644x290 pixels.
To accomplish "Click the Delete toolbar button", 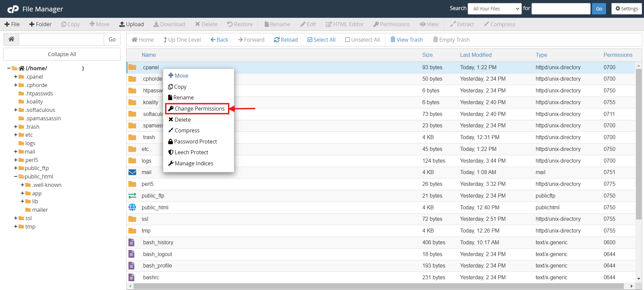I will (x=206, y=24).
